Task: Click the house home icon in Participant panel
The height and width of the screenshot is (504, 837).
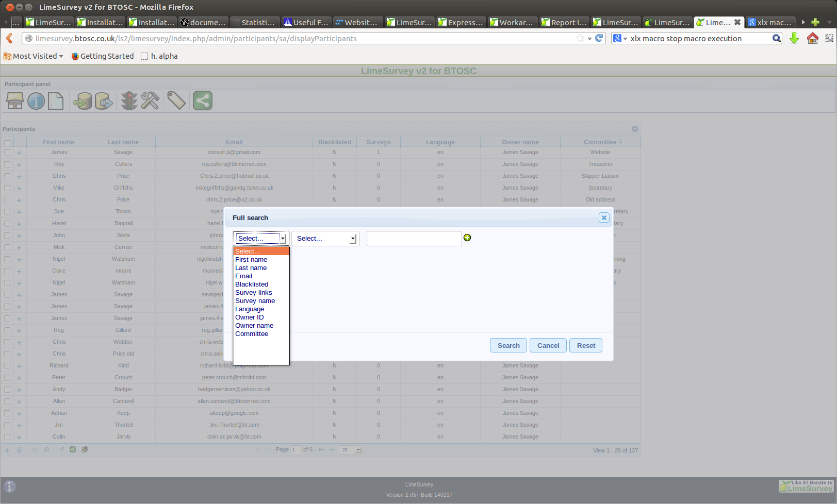Action: (15, 101)
